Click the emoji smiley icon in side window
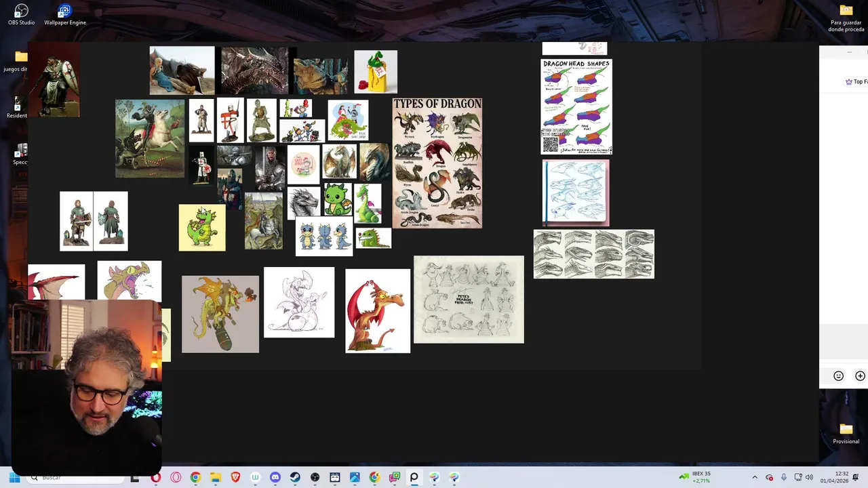Viewport: 868px width, 488px height. click(x=839, y=376)
